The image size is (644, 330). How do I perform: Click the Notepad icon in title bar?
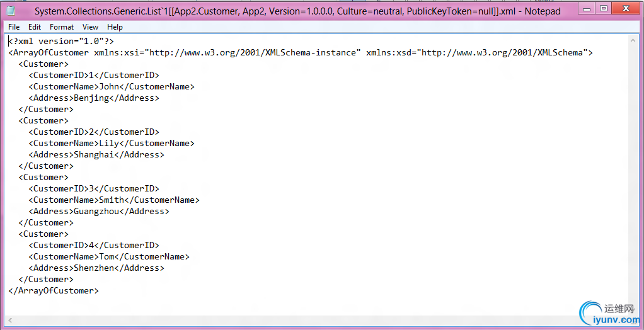(x=11, y=11)
